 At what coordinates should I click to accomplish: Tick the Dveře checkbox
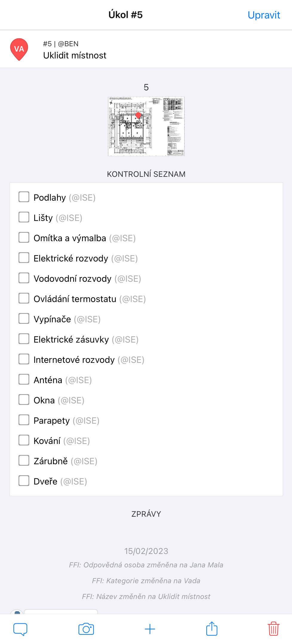[x=24, y=481]
